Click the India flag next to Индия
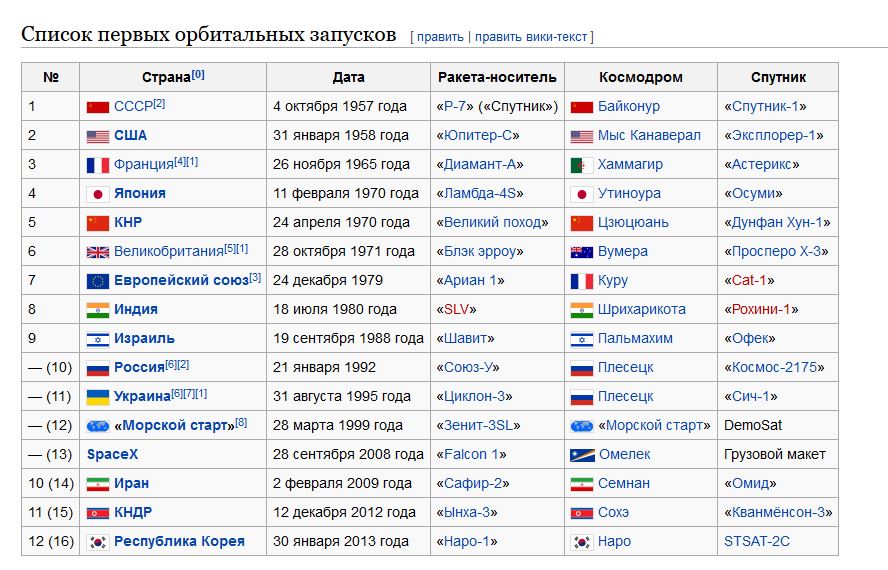 coord(97,310)
